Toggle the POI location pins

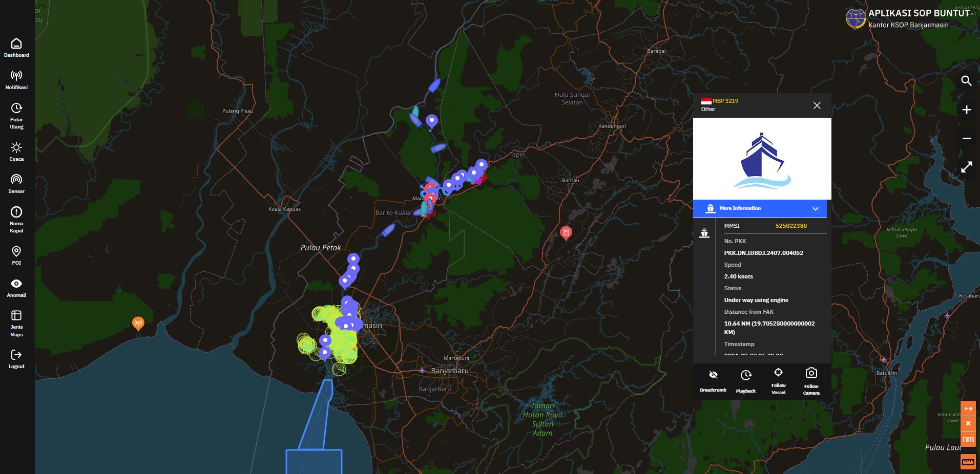[16, 255]
